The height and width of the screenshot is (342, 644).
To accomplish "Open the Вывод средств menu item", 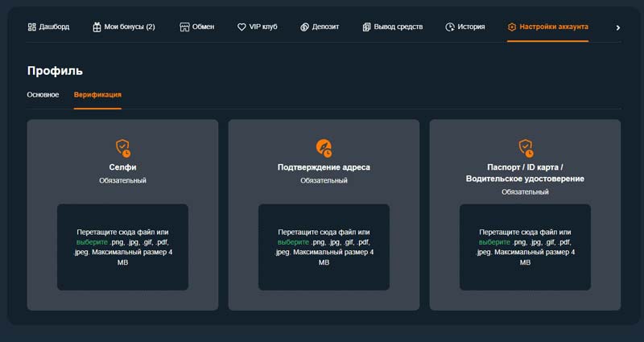I will point(398,27).
